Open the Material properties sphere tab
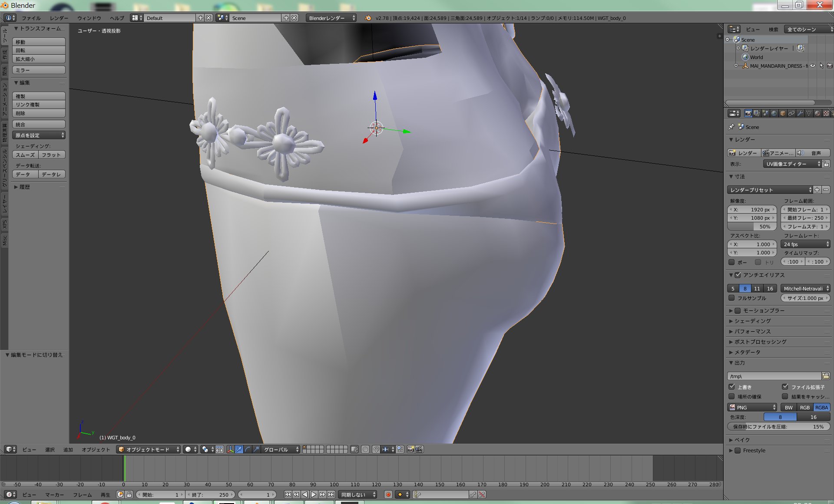The width and height of the screenshot is (834, 504). coord(817,113)
